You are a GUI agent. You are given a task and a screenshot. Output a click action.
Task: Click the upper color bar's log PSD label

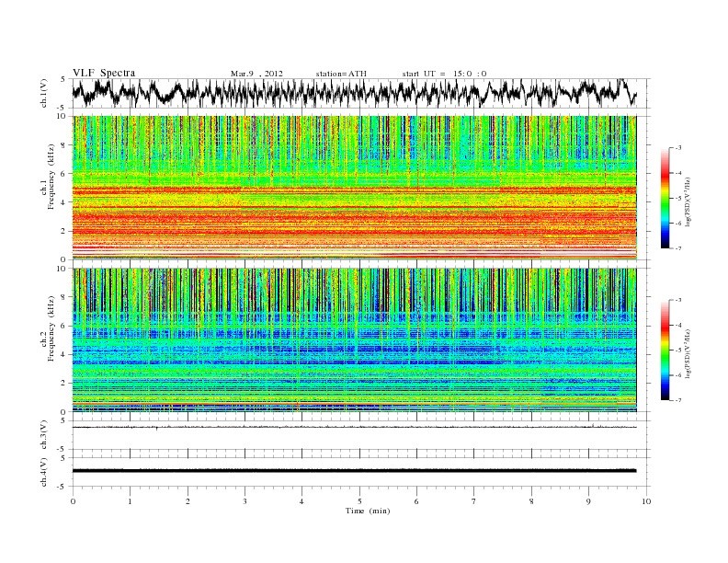tap(688, 199)
